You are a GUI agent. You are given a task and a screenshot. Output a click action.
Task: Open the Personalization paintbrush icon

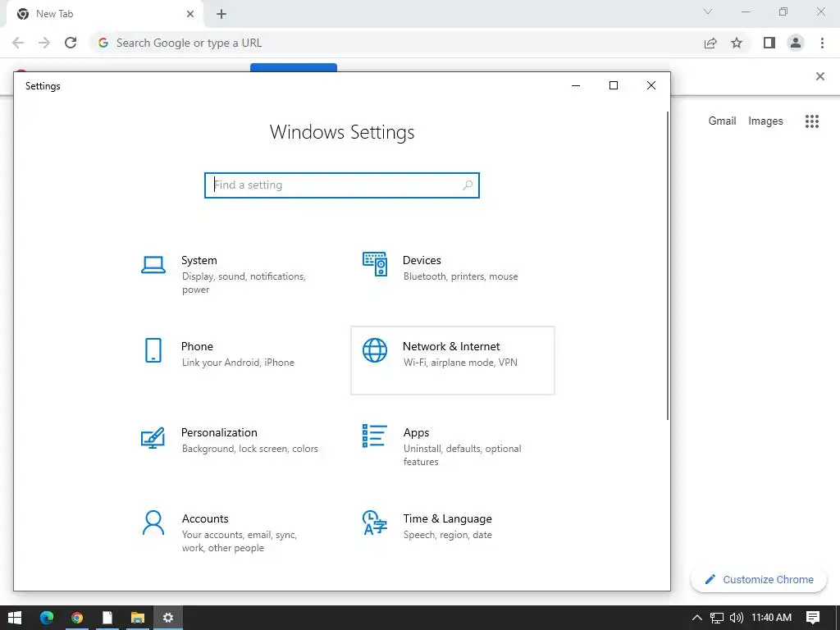[x=153, y=438]
